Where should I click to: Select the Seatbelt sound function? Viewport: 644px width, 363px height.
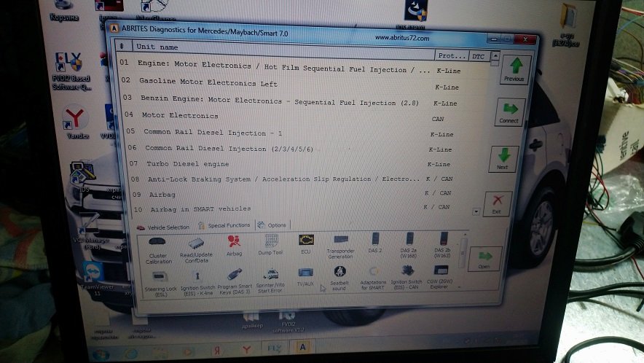(339, 278)
